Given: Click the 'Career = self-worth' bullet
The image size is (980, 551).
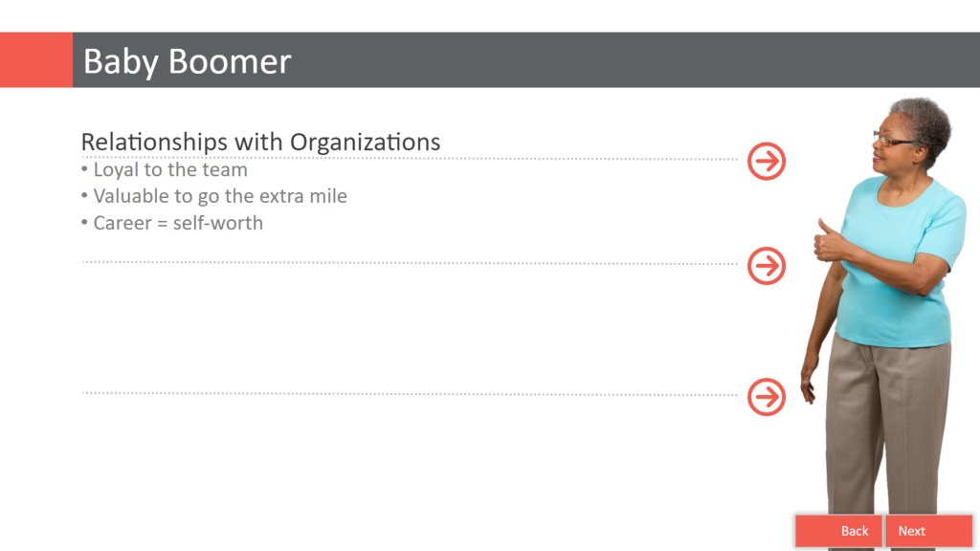Looking at the screenshot, I should pyautogui.click(x=177, y=224).
